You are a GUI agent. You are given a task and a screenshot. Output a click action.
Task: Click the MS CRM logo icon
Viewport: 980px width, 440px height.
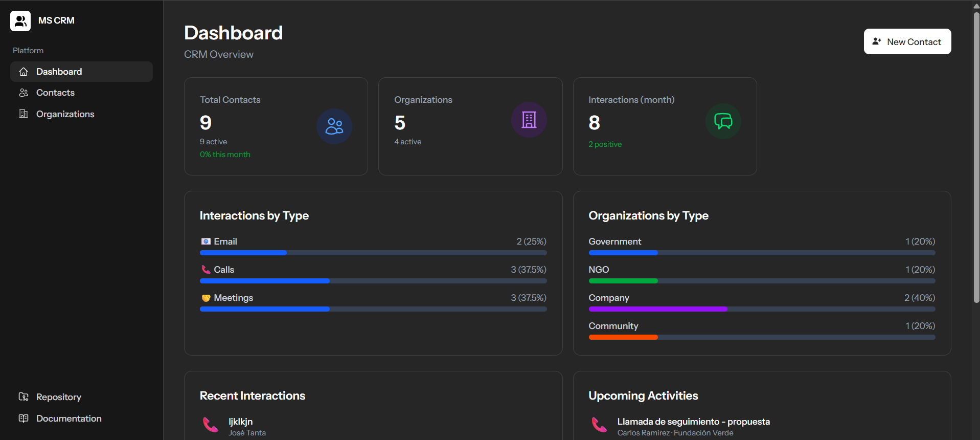pyautogui.click(x=20, y=21)
